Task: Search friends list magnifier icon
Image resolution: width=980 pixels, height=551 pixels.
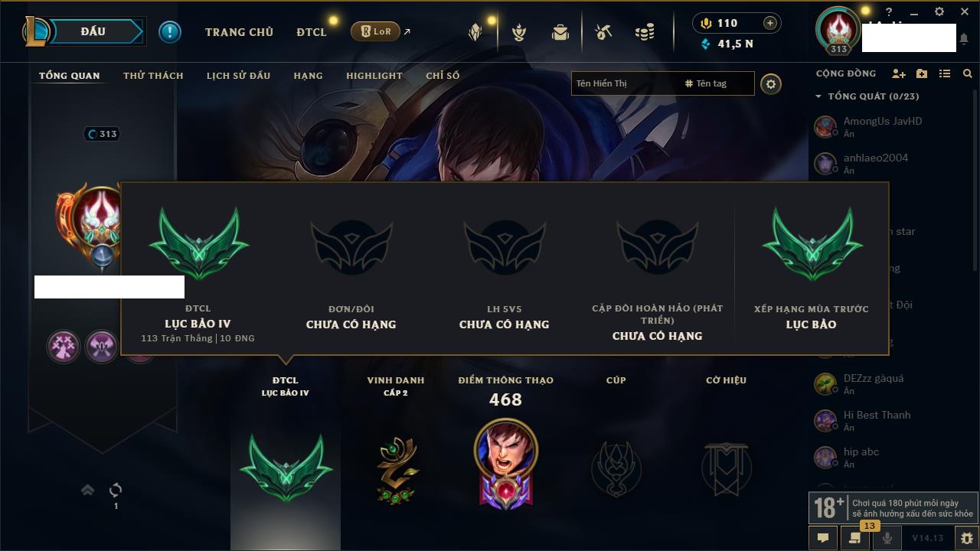Action: point(968,73)
